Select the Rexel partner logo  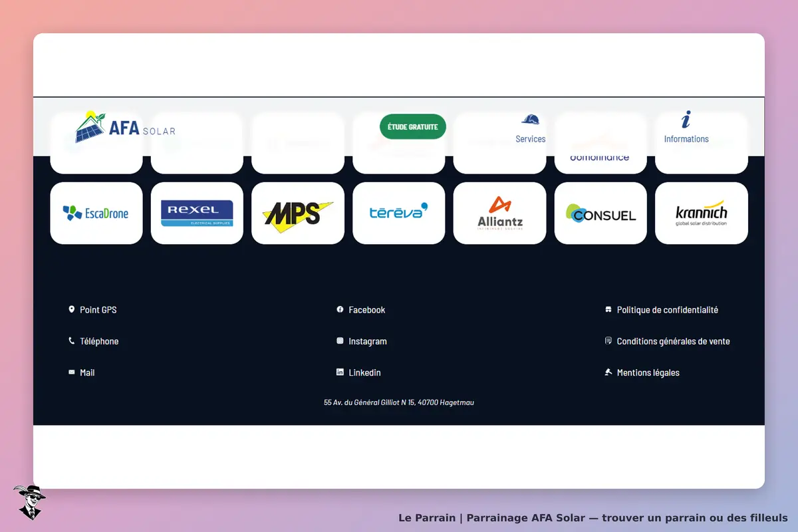(198, 213)
